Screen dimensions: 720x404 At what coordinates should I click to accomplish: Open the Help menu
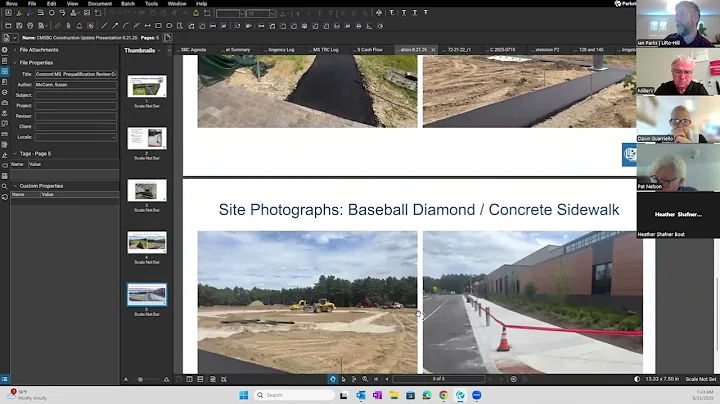(202, 4)
